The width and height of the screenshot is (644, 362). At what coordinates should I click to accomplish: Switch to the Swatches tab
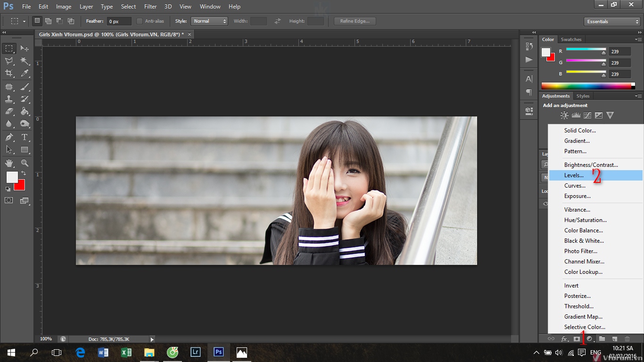571,39
